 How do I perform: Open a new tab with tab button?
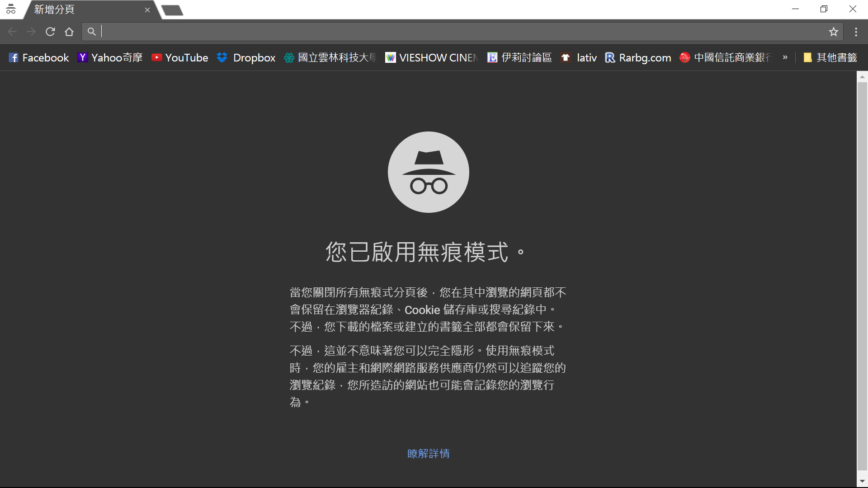click(x=172, y=10)
